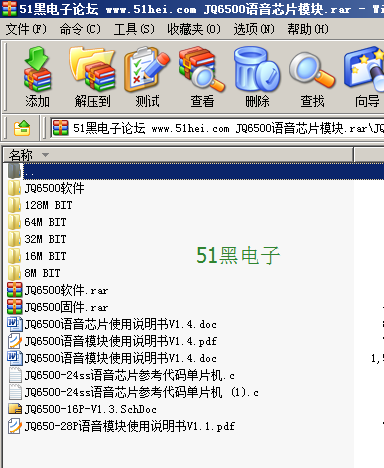Launch the 向导 (Wizard) tool

point(365,77)
